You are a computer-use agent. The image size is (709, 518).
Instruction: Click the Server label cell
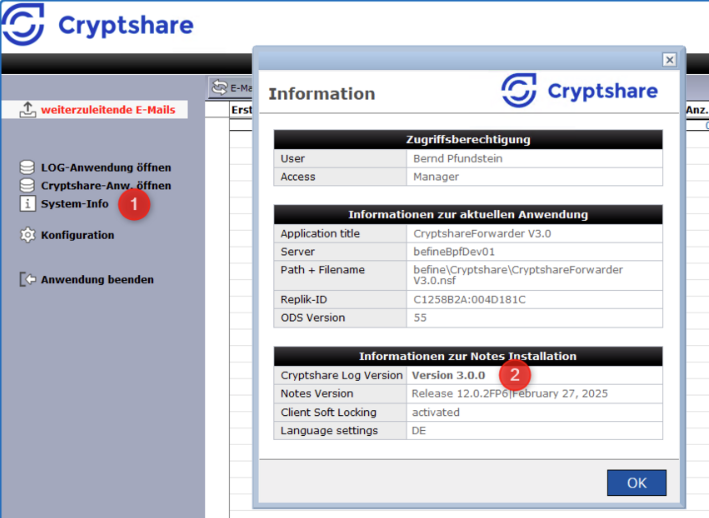340,252
